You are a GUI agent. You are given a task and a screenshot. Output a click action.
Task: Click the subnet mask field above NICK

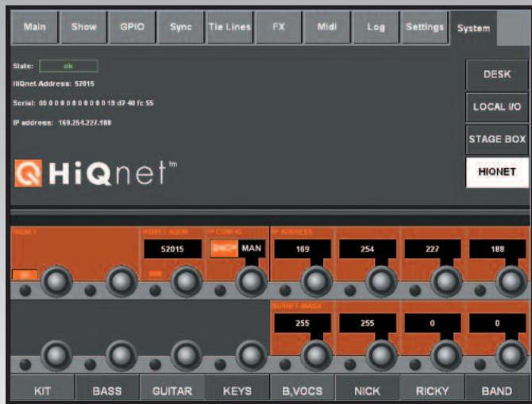[x=368, y=323]
